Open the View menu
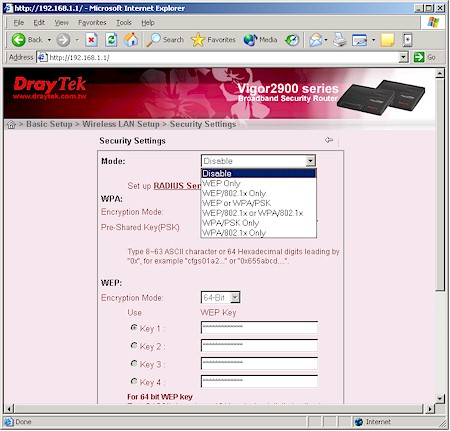 click(x=62, y=23)
